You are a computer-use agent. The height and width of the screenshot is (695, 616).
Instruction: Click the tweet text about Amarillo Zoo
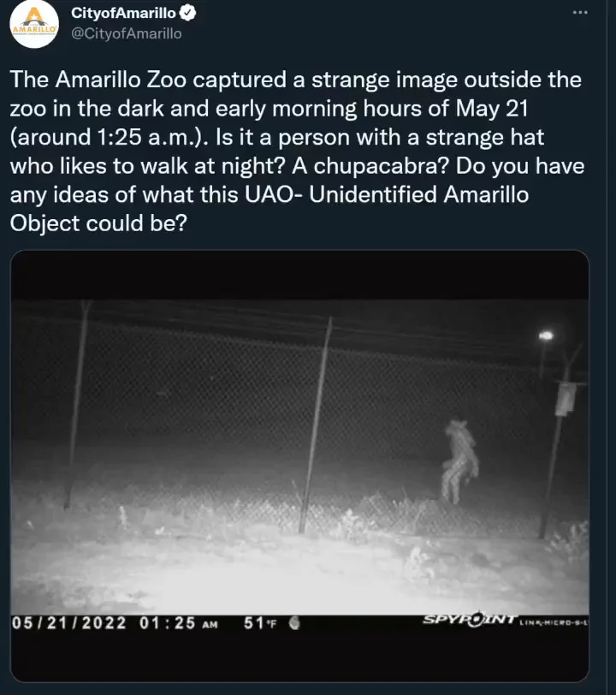coord(297,151)
